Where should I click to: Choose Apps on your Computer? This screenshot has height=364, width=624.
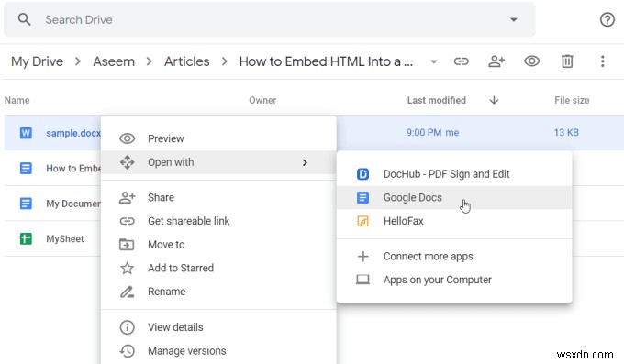454,280
